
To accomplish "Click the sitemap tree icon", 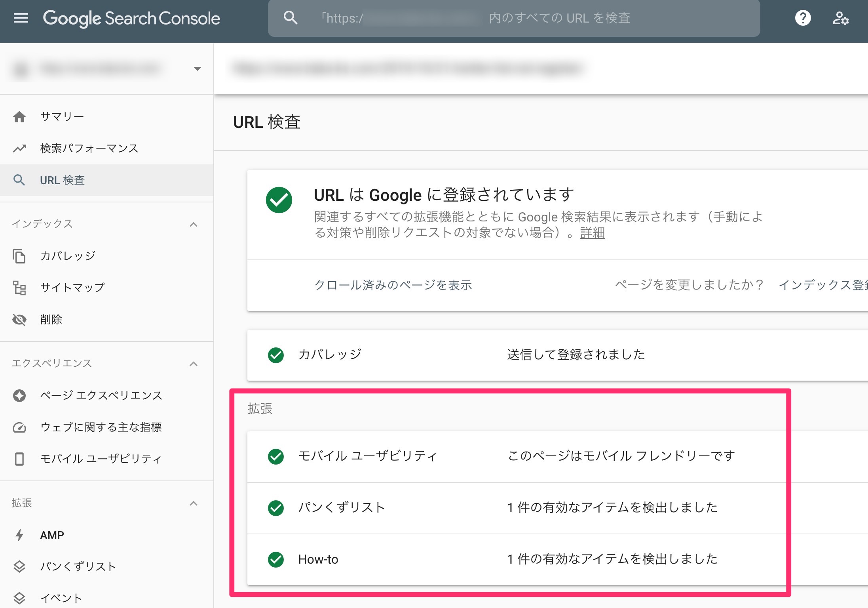I will pos(19,288).
